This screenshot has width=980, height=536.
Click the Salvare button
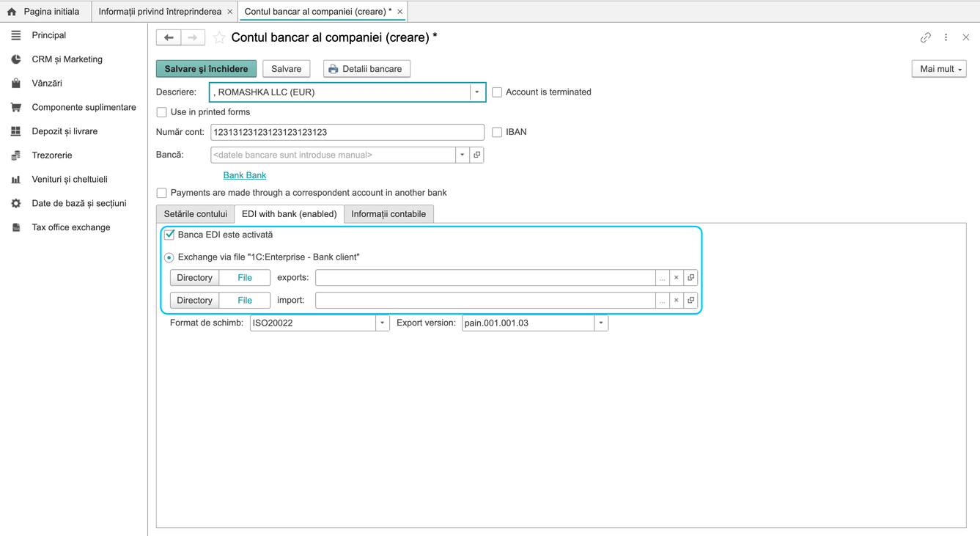(287, 69)
